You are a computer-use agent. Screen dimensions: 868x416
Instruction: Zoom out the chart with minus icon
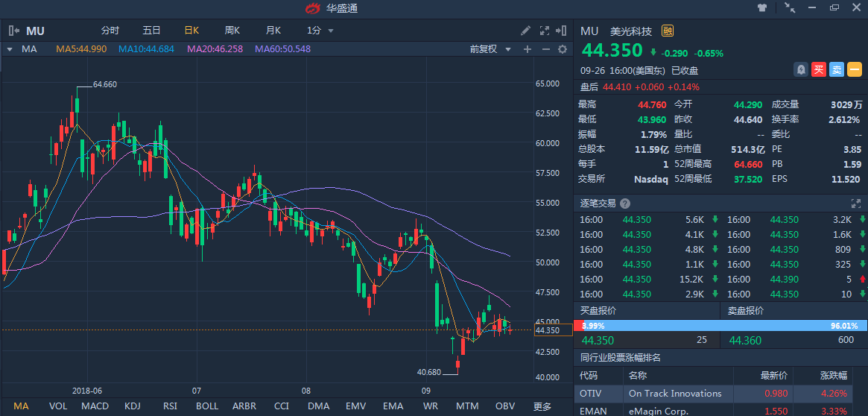[x=545, y=49]
